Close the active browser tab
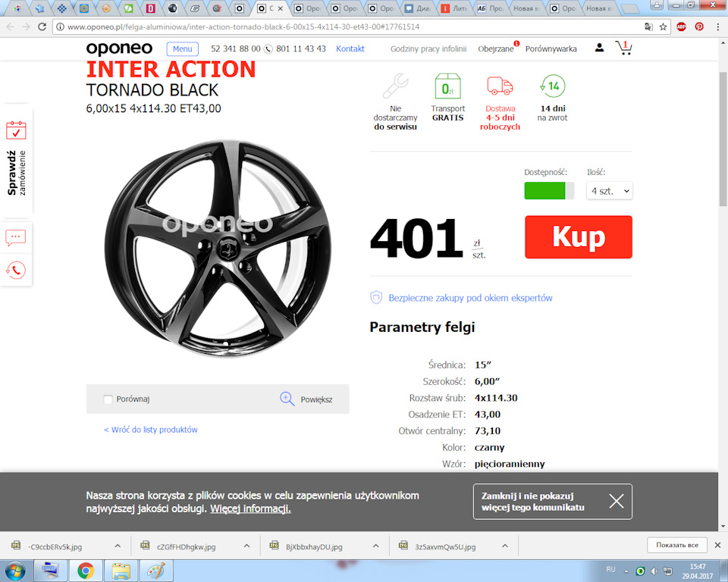728x582 pixels. click(x=281, y=8)
